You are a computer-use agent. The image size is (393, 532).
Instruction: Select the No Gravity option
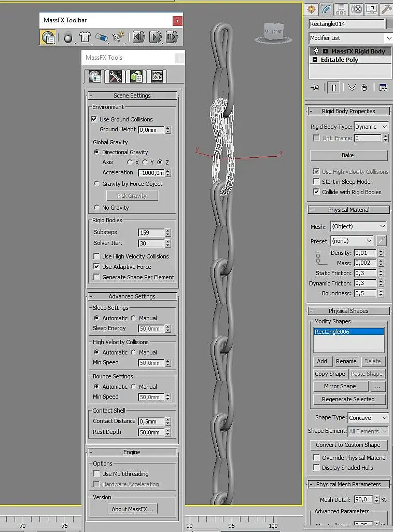click(x=96, y=207)
